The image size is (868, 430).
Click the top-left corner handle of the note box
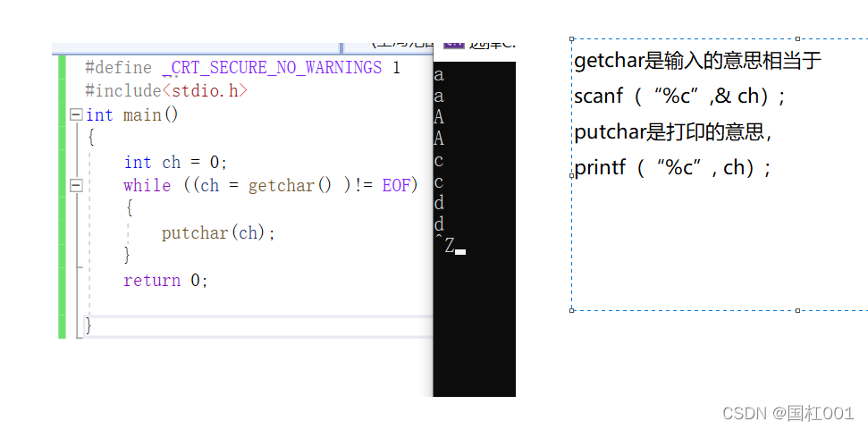pyautogui.click(x=571, y=39)
